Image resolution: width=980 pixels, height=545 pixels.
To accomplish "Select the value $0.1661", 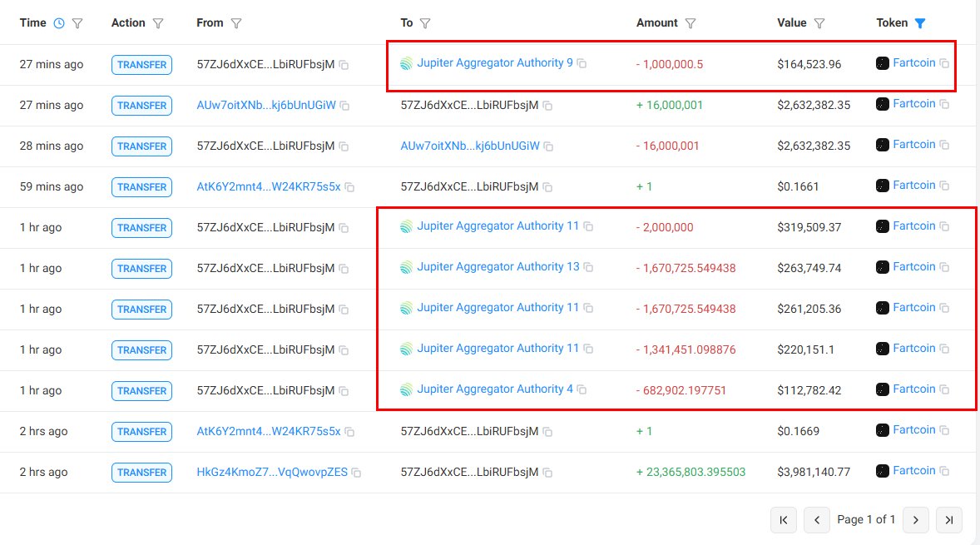I will click(x=798, y=187).
